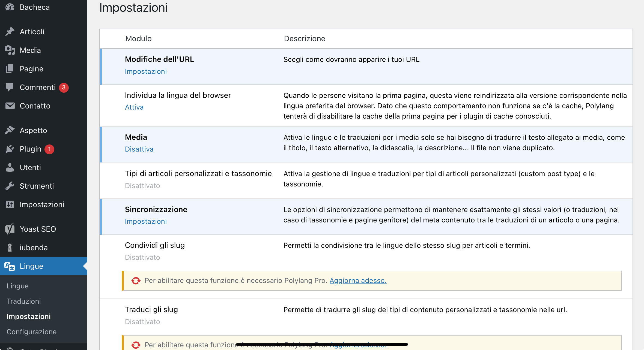Click the Modulo column header
This screenshot has height=350, width=644.
[138, 38]
